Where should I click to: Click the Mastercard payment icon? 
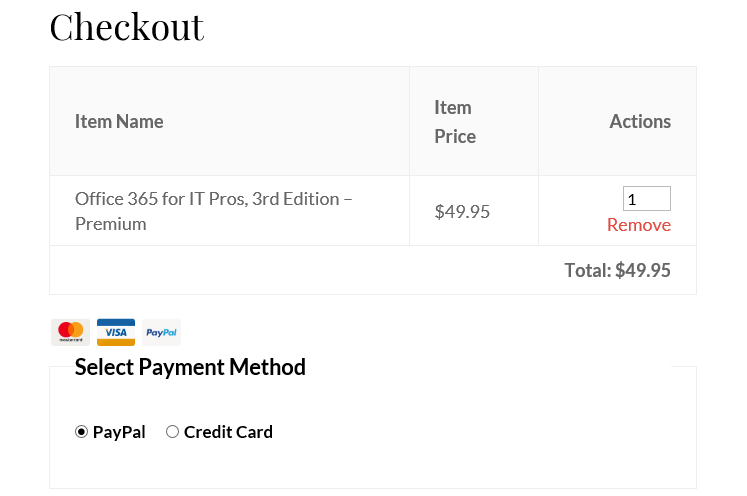71,332
